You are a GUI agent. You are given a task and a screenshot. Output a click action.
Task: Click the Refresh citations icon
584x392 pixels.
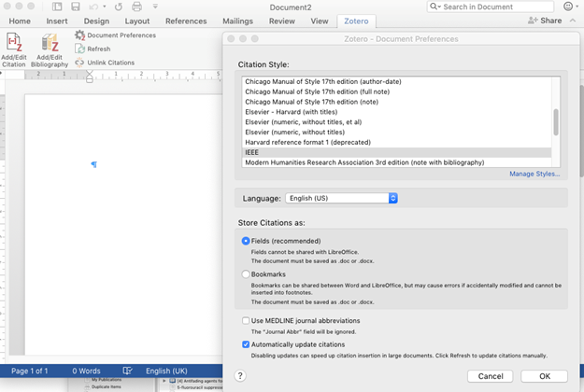[79, 49]
